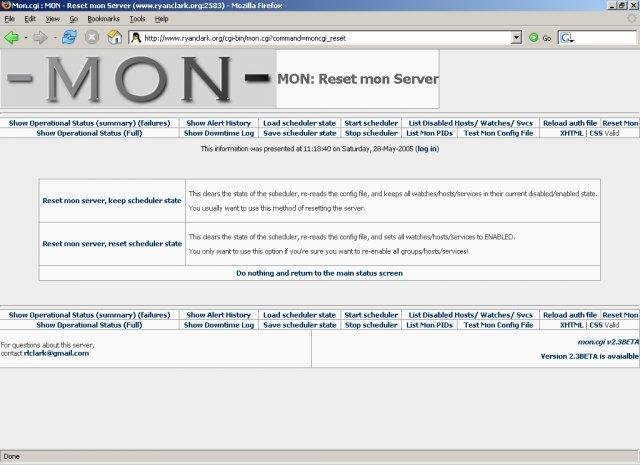
Task: Click bottom Reload auth file link
Action: 570,315
